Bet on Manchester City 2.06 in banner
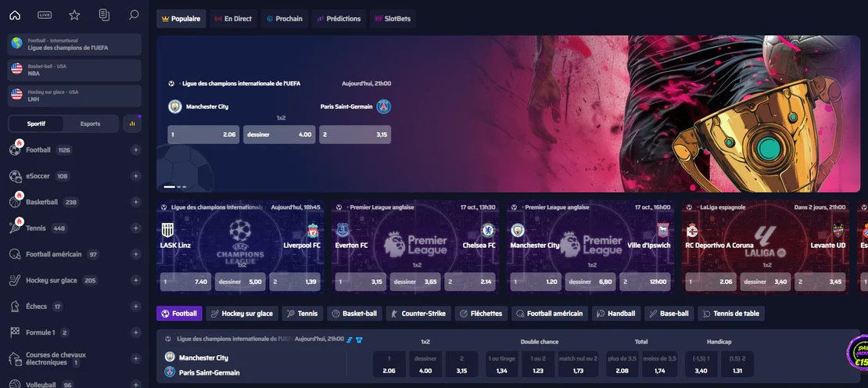This screenshot has width=868, height=388. pos(204,135)
